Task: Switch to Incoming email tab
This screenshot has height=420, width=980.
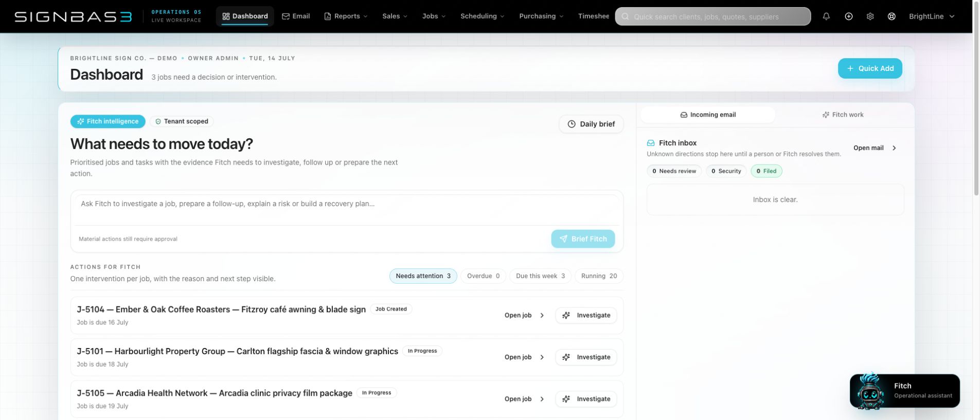Action: click(708, 115)
